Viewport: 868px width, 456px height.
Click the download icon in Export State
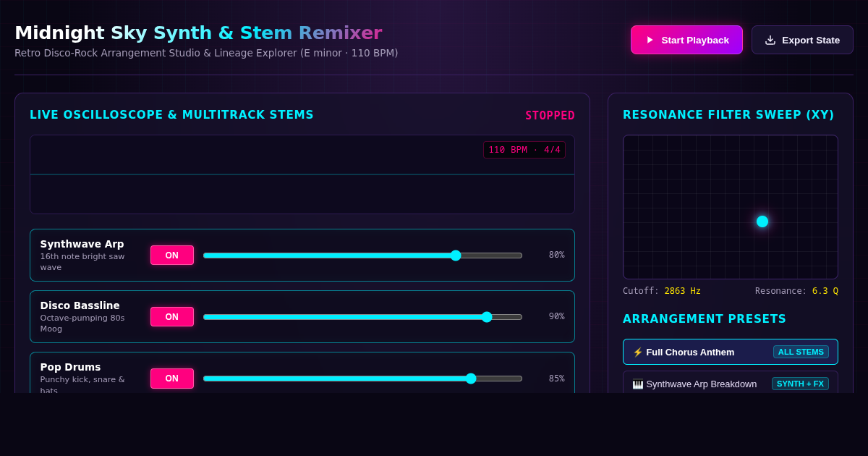pos(770,40)
